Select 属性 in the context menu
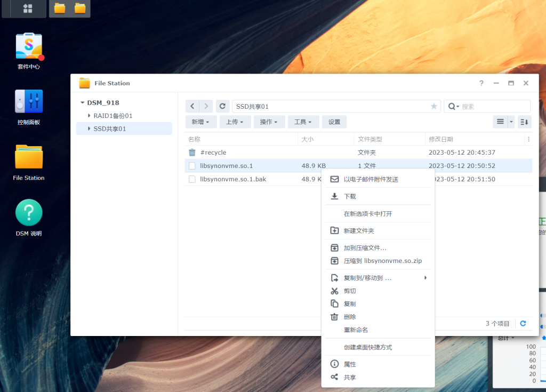546x392 pixels. tap(350, 364)
